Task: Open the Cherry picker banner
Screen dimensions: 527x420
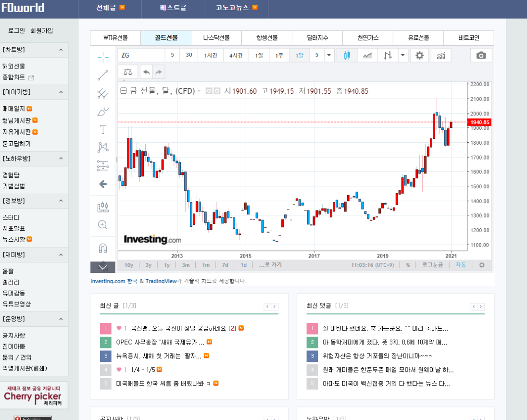Action: (34, 395)
